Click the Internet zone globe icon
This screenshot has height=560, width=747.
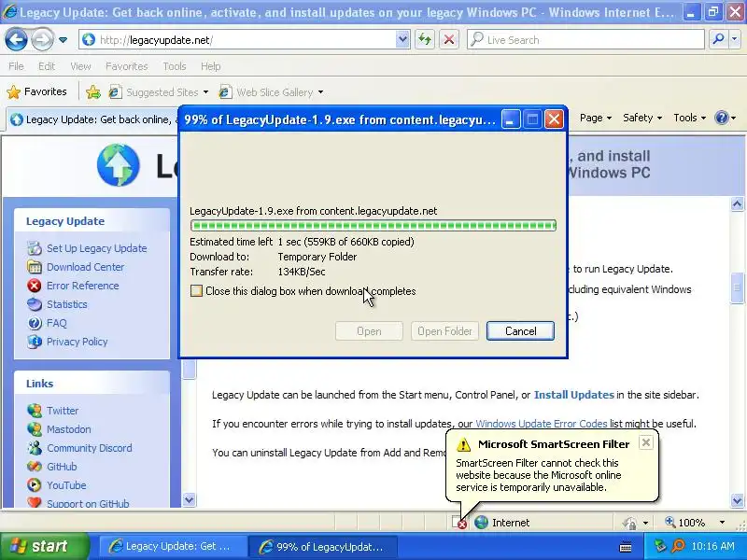[x=481, y=523]
